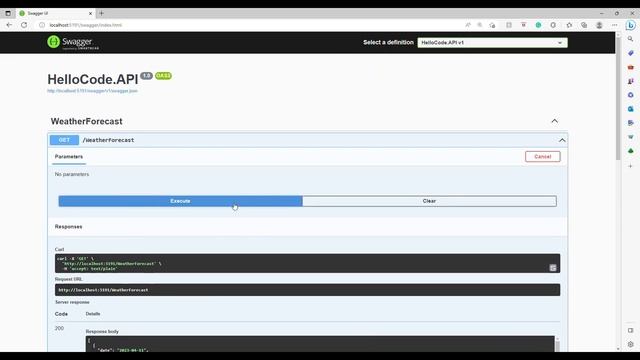Click the 200 response code
This screenshot has height=360, width=640.
pyautogui.click(x=59, y=328)
